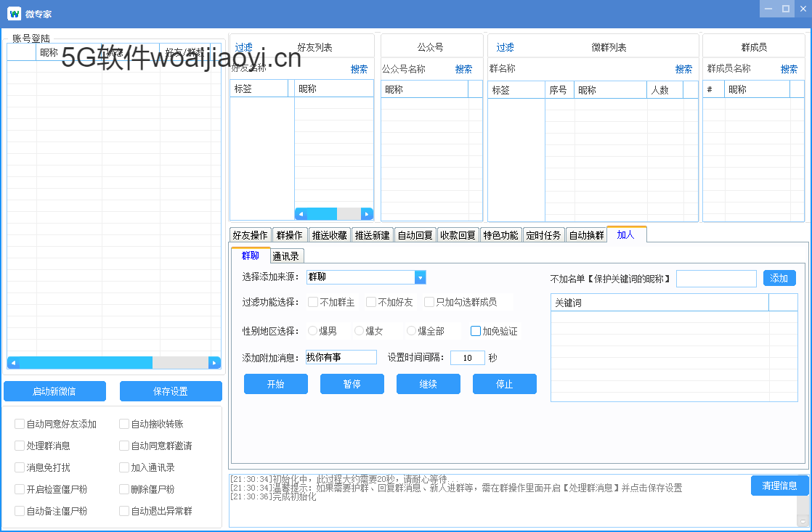Click 过滤 link in 微群列表
Image resolution: width=812 pixels, height=532 pixels.
tap(505, 47)
